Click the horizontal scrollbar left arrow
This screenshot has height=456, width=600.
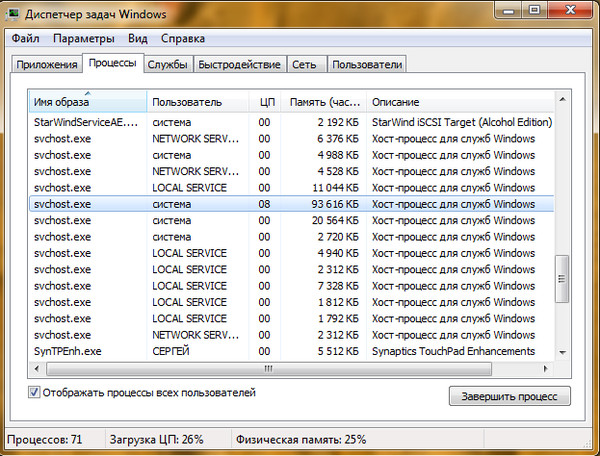(x=37, y=369)
